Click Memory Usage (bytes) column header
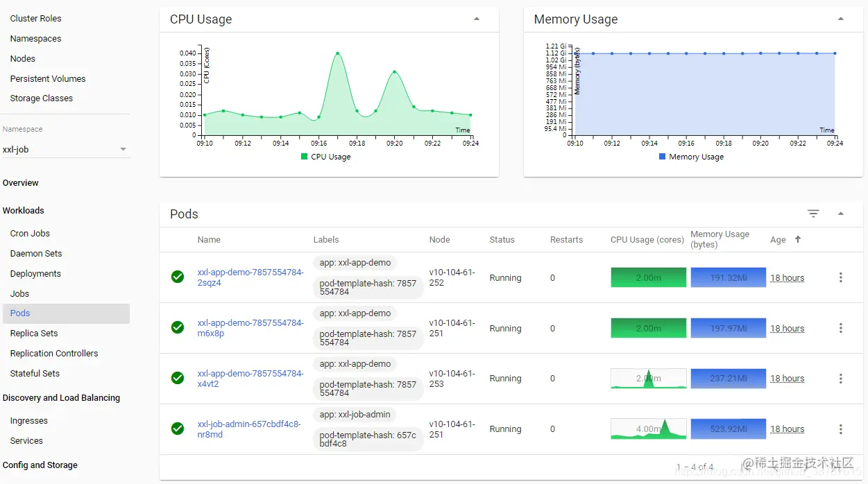The width and height of the screenshot is (868, 484). [720, 239]
